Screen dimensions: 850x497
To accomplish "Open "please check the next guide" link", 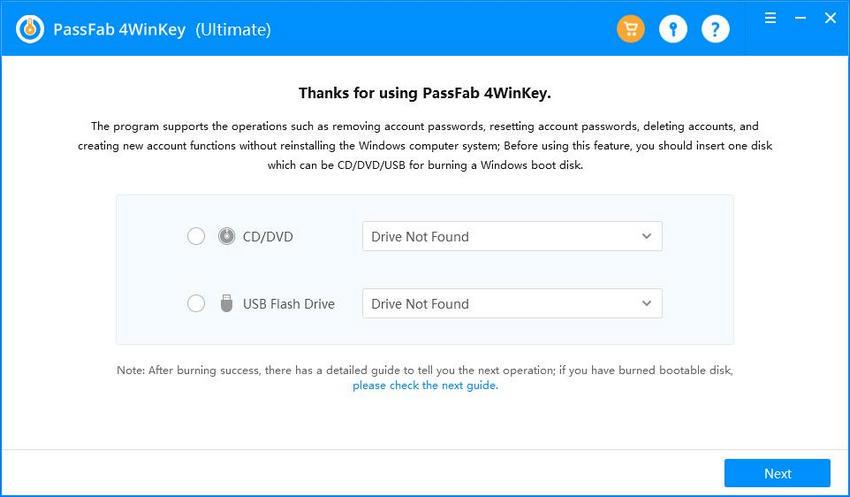I will point(425,385).
